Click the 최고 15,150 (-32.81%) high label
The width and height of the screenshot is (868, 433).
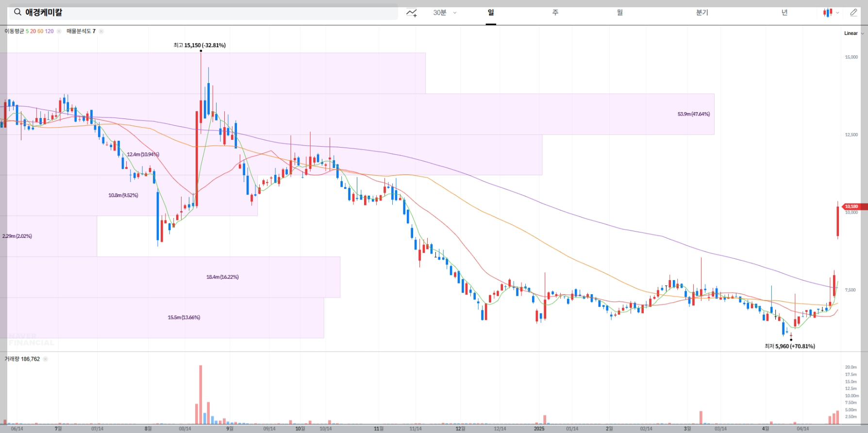click(200, 45)
